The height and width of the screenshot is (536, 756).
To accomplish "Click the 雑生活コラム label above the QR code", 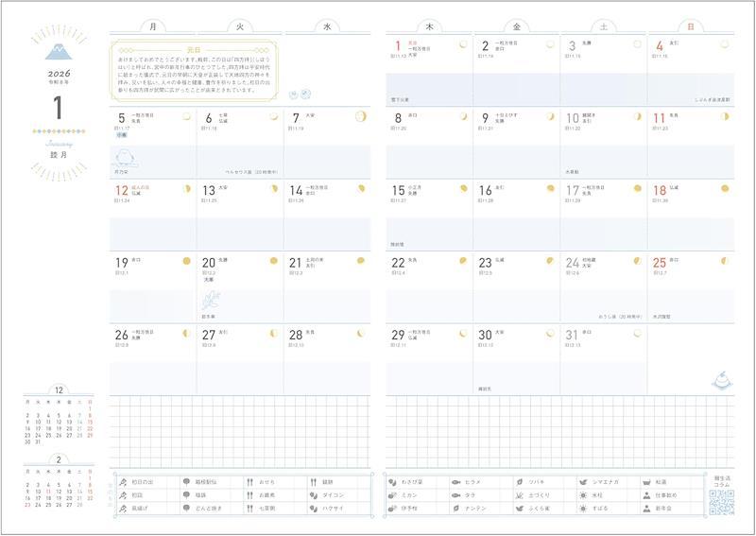I will [722, 481].
